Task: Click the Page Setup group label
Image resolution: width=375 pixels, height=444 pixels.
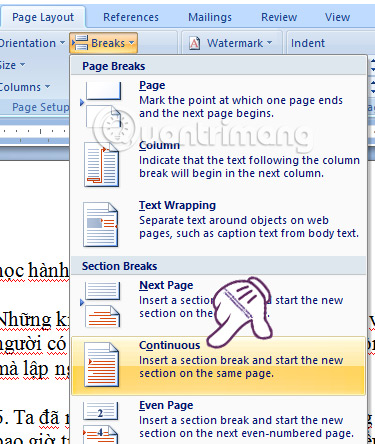Action: click(x=40, y=107)
